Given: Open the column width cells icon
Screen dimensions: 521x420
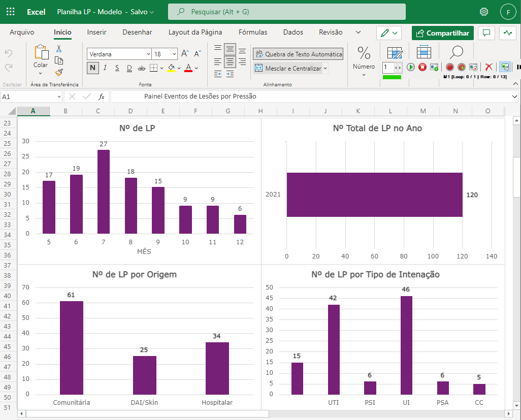Looking at the screenshot, I should 424,52.
